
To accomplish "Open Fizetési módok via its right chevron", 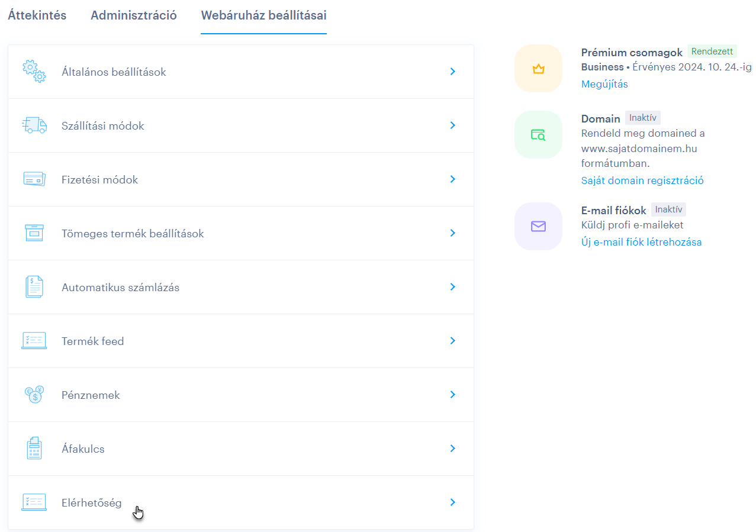I will click(453, 179).
